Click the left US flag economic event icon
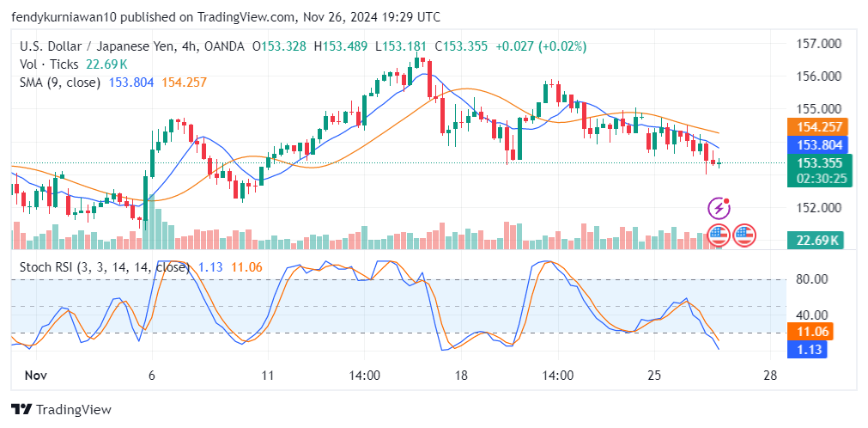 719,236
